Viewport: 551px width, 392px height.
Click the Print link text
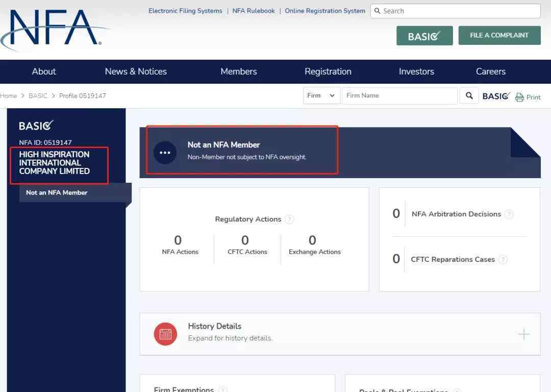(x=534, y=97)
